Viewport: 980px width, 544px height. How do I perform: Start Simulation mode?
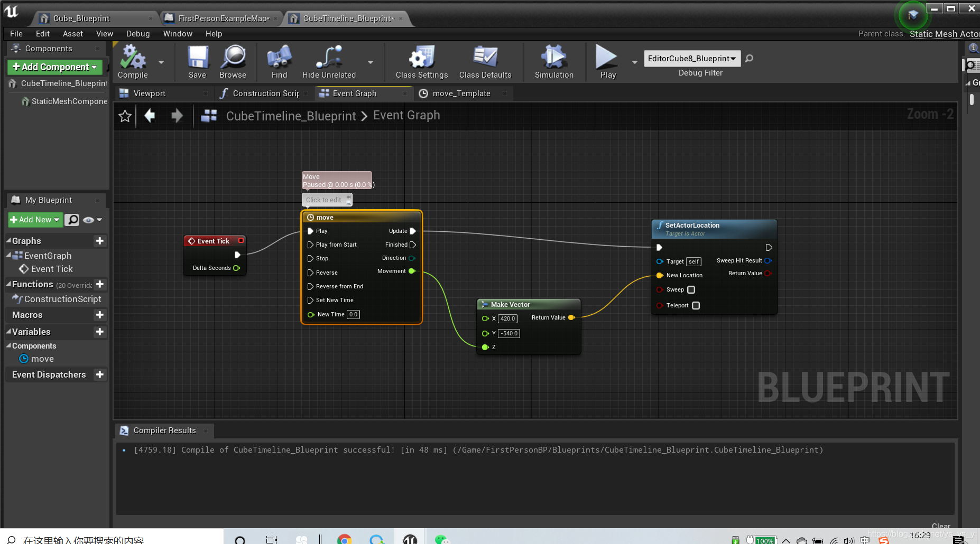pyautogui.click(x=553, y=61)
